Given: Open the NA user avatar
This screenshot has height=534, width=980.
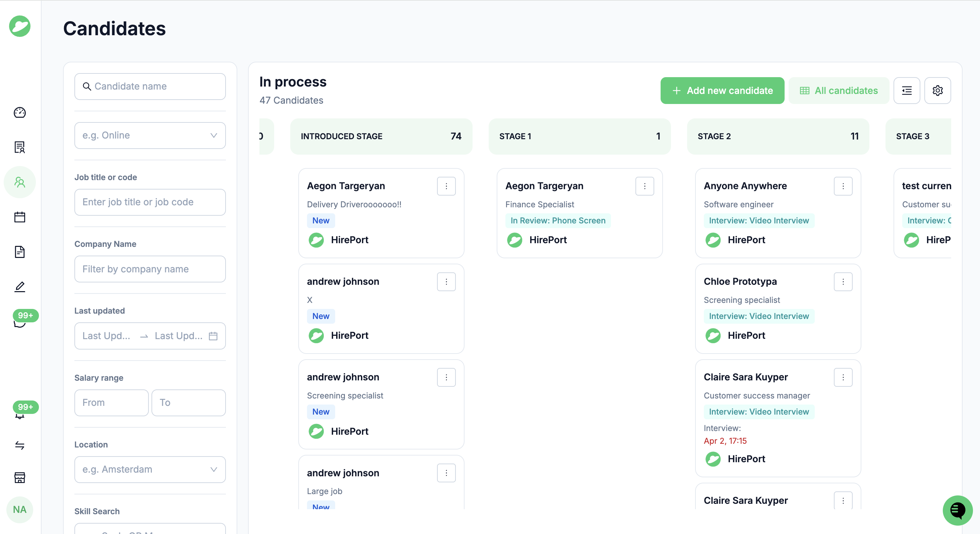Looking at the screenshot, I should (x=20, y=510).
